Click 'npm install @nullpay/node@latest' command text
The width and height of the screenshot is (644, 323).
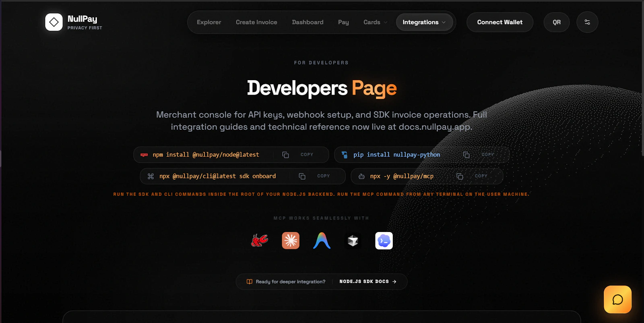206,155
